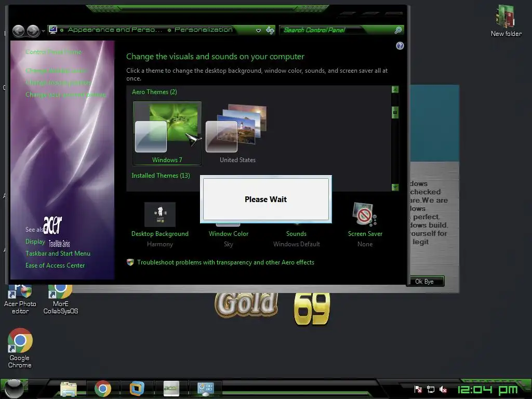Screen dimensions: 532x399
Task: Click the Aero Themes (2) heading
Action: (154, 92)
